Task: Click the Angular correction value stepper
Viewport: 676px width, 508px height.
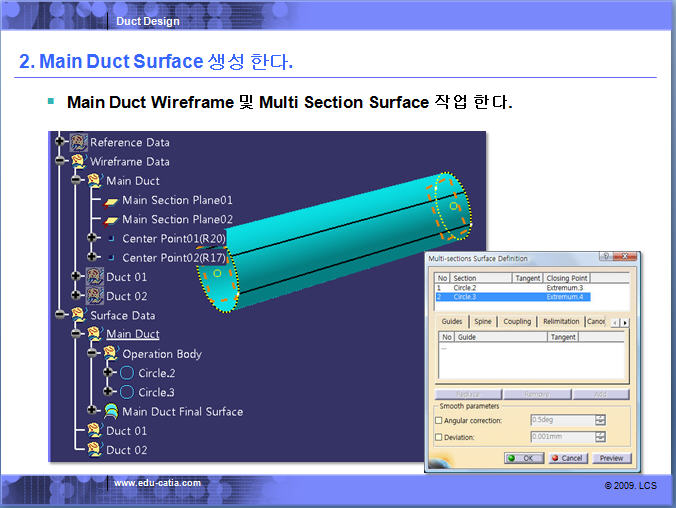Action: [600, 420]
